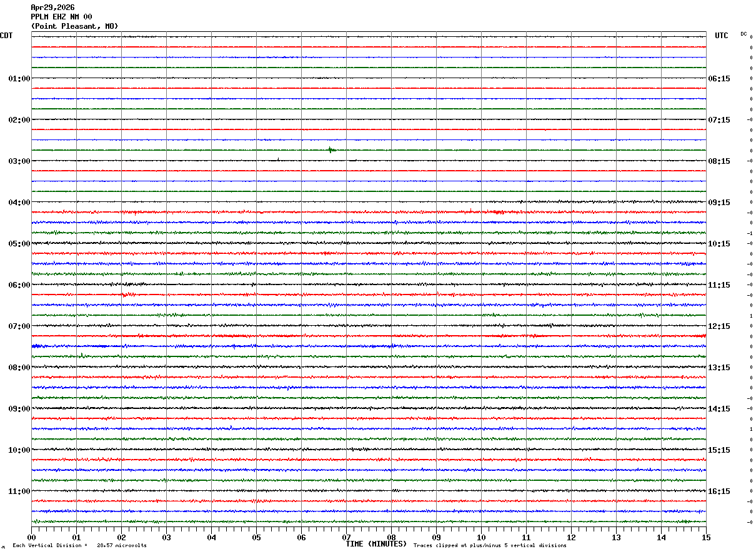The width and height of the screenshot is (756, 554).
Task: Click the 08:15 UTC row label
Action: 719,161
